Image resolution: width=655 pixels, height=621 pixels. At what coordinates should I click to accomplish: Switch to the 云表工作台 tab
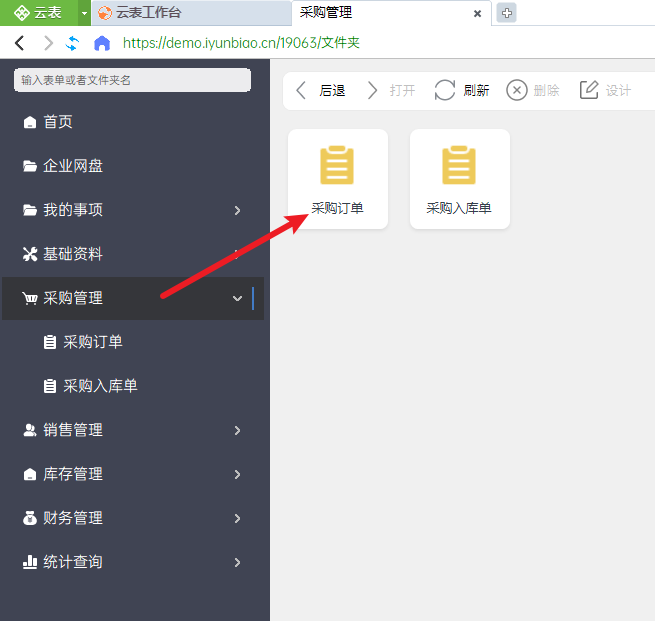click(x=191, y=13)
